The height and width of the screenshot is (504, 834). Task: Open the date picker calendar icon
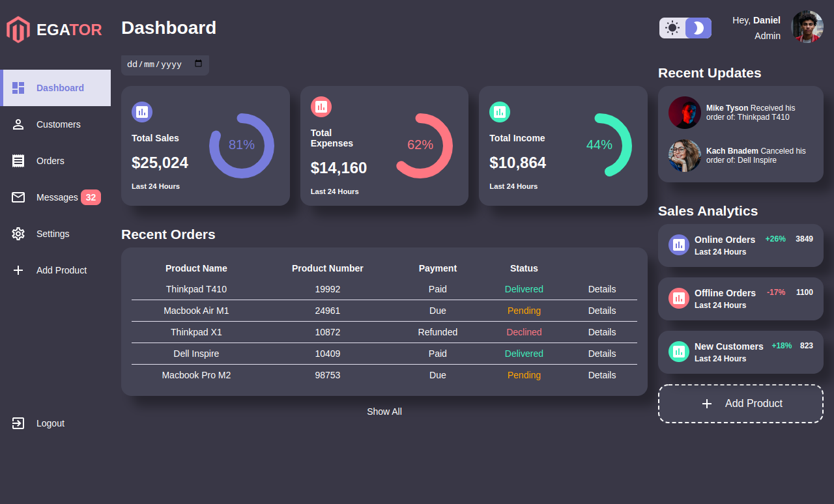coord(199,64)
